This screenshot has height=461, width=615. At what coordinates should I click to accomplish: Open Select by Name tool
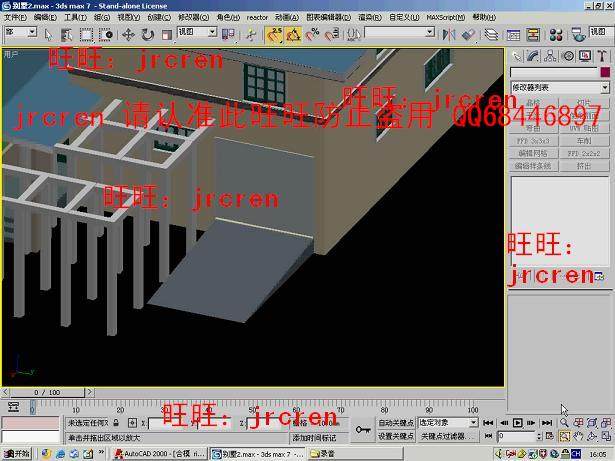67,35
